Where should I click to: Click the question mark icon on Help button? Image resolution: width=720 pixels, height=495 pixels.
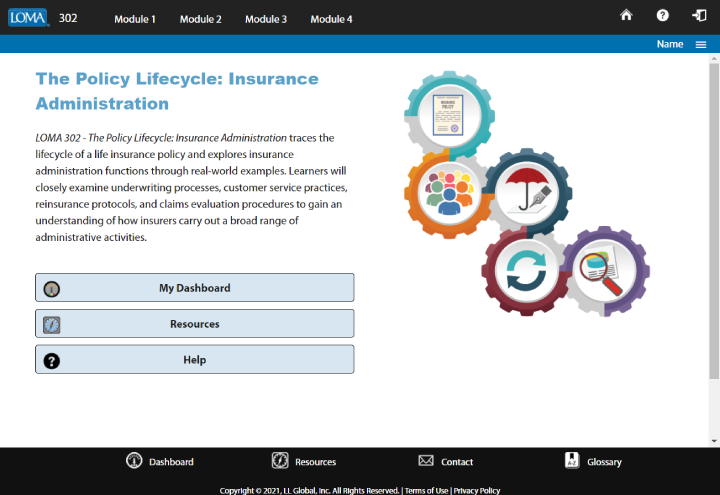pos(51,361)
